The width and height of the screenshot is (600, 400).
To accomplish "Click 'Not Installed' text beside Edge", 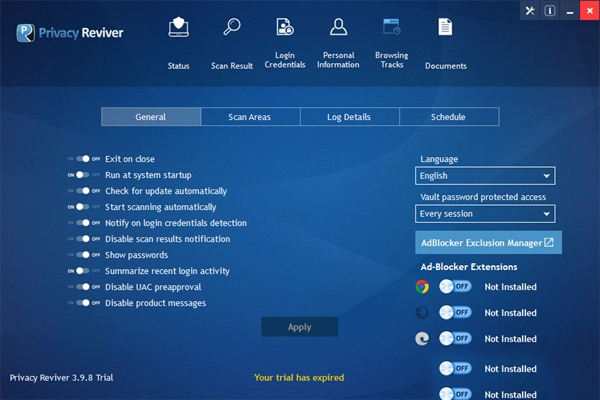I will (510, 339).
